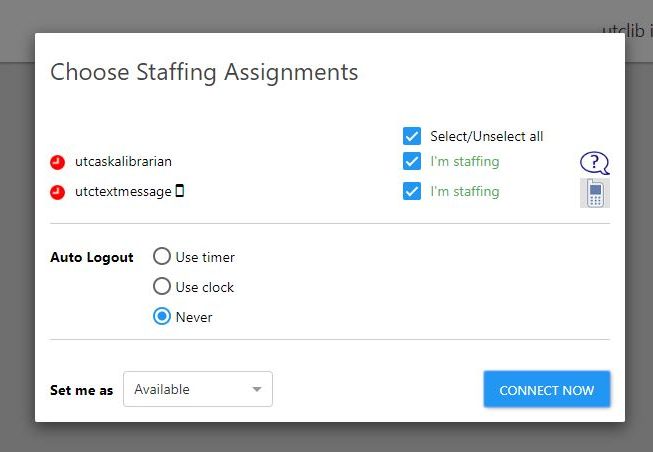Select the Never auto logout option
The image size is (653, 452).
(x=162, y=317)
